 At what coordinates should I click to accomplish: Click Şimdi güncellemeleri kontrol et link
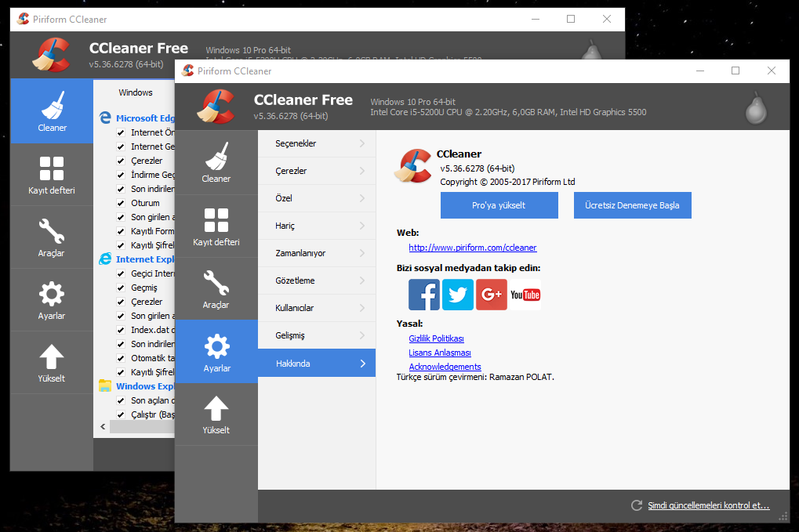click(708, 505)
